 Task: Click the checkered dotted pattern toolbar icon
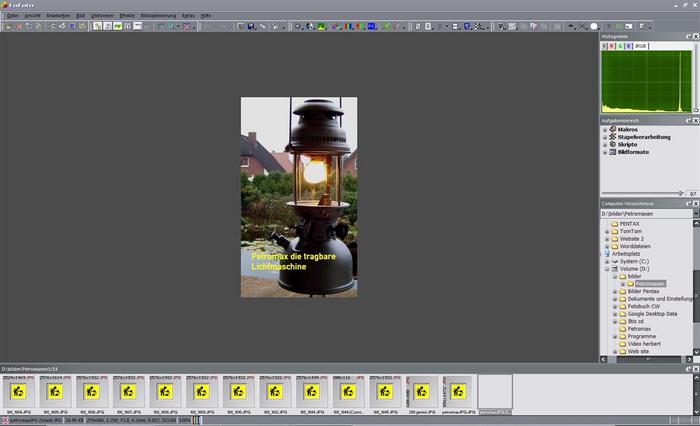pyautogui.click(x=478, y=27)
